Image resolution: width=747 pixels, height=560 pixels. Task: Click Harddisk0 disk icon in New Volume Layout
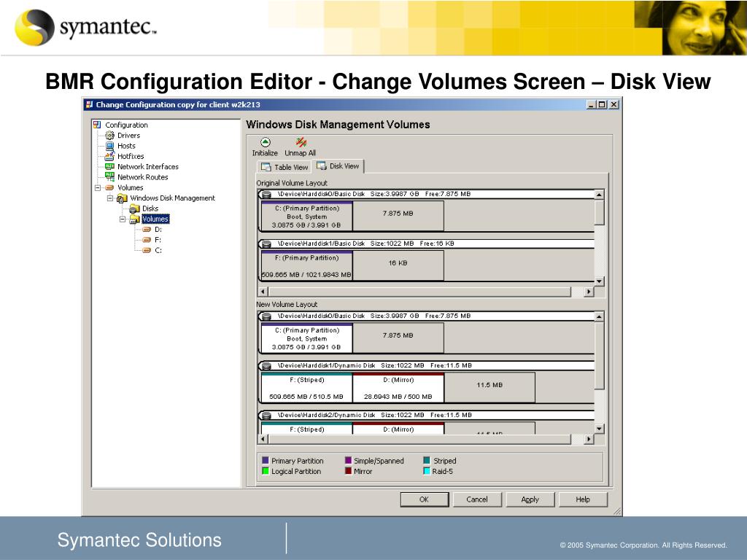click(267, 316)
